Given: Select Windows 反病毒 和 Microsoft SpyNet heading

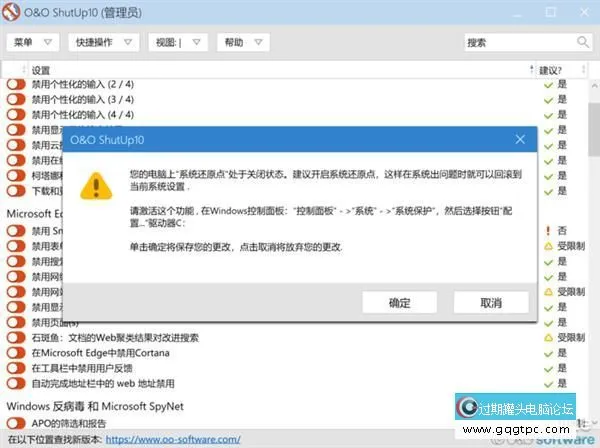Looking at the screenshot, I should tap(95, 406).
